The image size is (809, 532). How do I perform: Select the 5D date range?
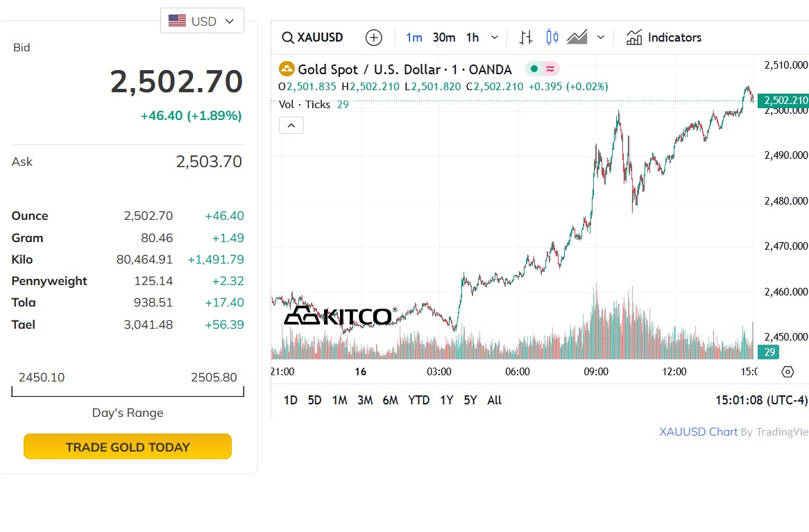click(x=315, y=400)
